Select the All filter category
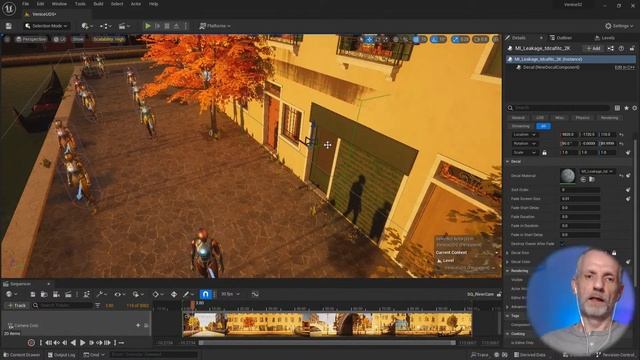This screenshot has width=640, height=360. [x=543, y=126]
